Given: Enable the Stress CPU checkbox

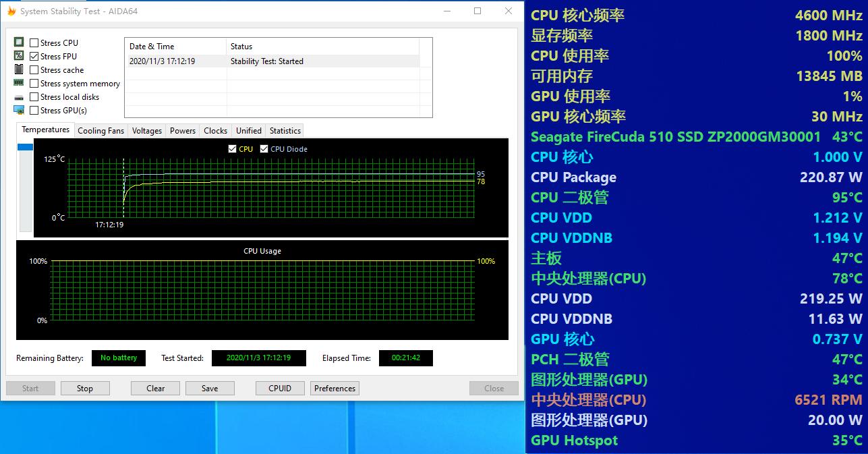Looking at the screenshot, I should [33, 42].
